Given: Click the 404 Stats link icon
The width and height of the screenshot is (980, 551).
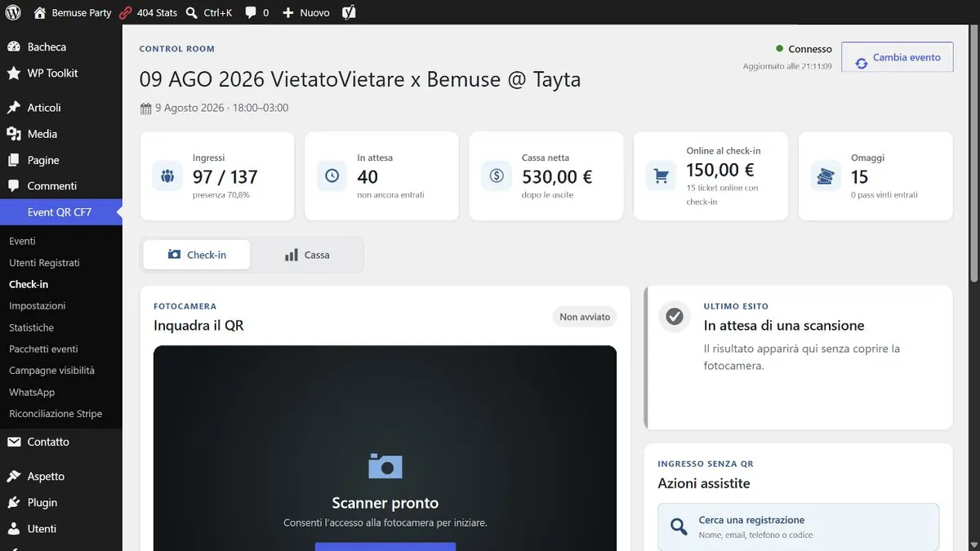Looking at the screenshot, I should coord(125,12).
